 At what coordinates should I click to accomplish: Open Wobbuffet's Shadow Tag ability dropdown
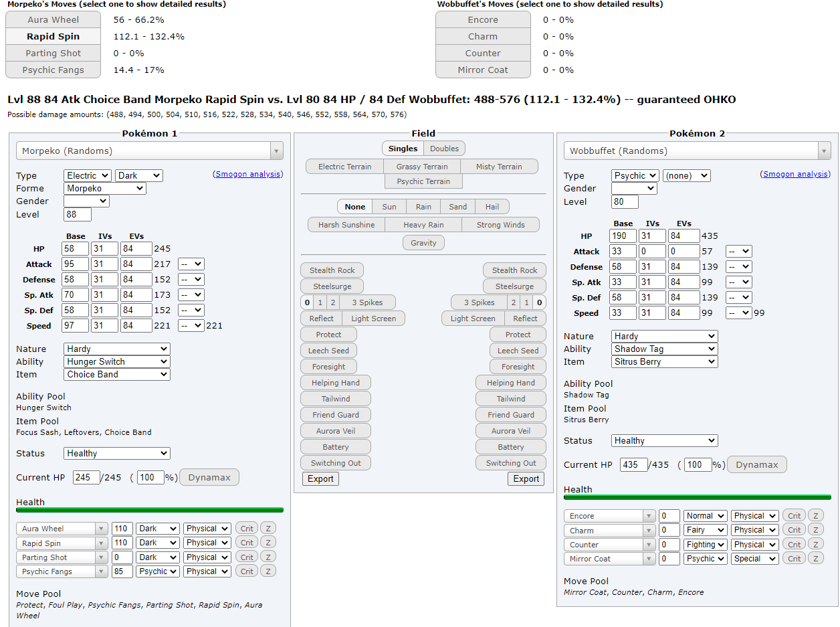click(x=665, y=349)
